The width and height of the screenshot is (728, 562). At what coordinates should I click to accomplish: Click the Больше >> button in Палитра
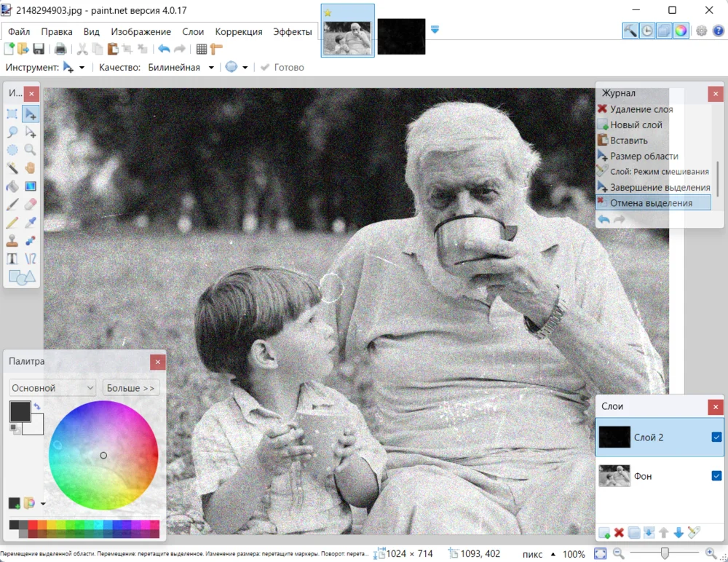(131, 388)
